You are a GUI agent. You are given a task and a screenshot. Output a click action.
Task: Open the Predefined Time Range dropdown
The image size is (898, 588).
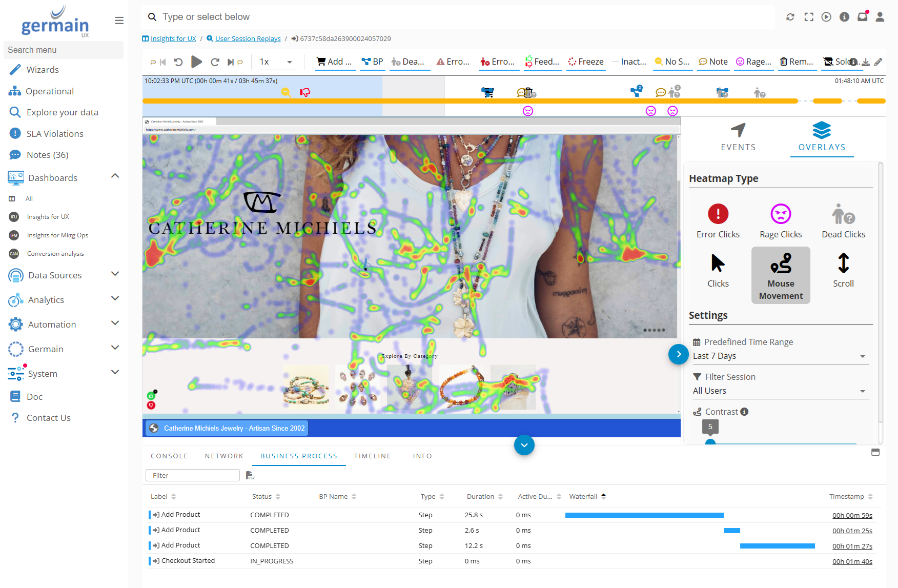tap(779, 356)
